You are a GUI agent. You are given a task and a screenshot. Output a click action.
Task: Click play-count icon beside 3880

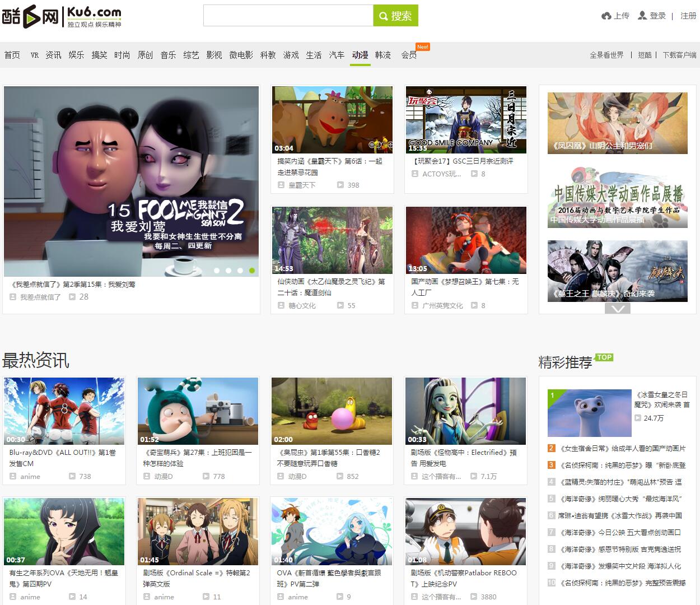click(474, 597)
